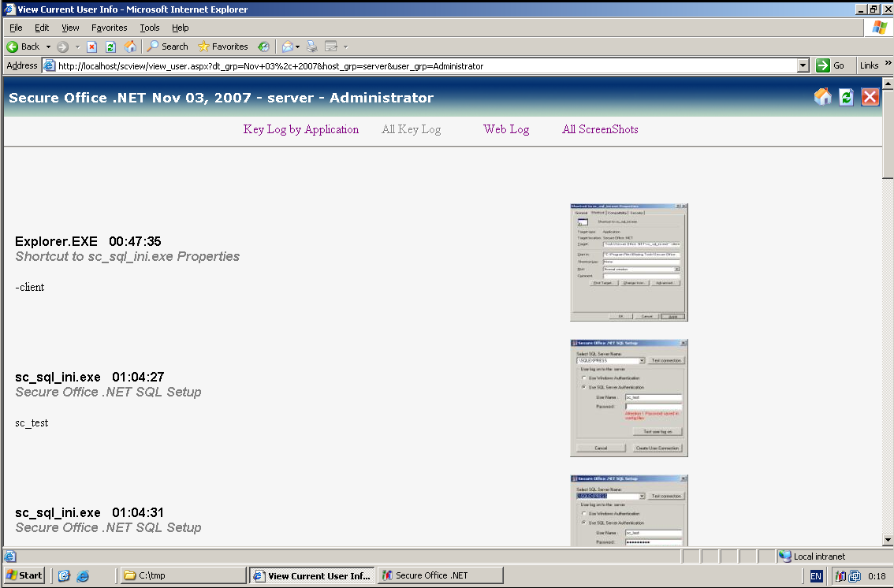Open the History icon beside Favorites
The height and width of the screenshot is (588, 894).
tap(263, 47)
